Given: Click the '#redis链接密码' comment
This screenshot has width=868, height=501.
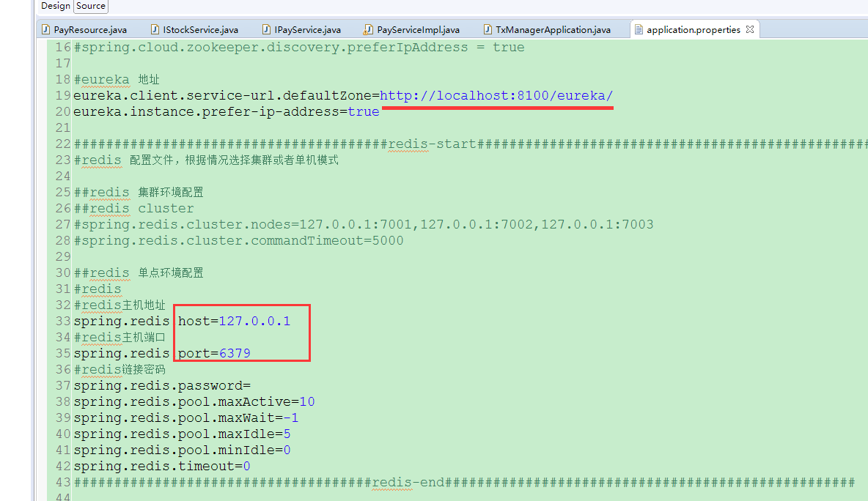Looking at the screenshot, I should [x=119, y=369].
